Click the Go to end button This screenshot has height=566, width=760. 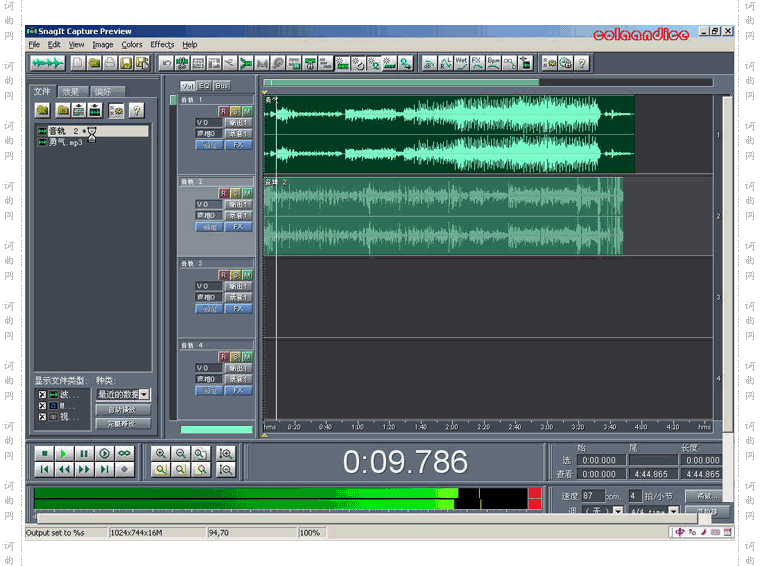(x=104, y=469)
